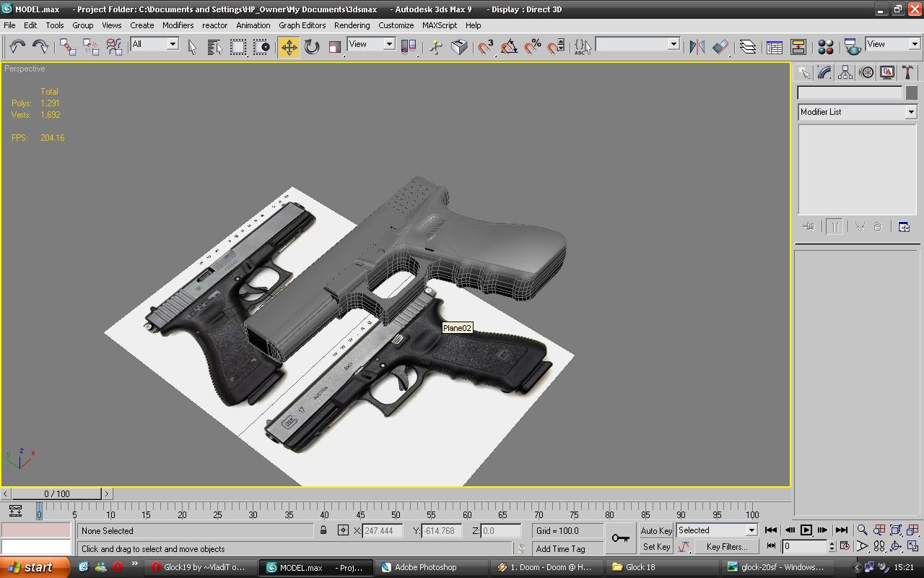Open the Graph Editors menu

[302, 25]
